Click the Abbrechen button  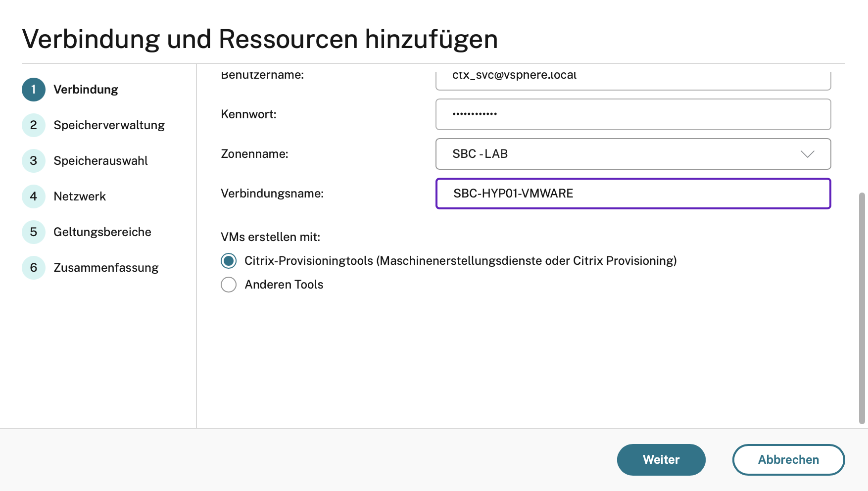(788, 460)
